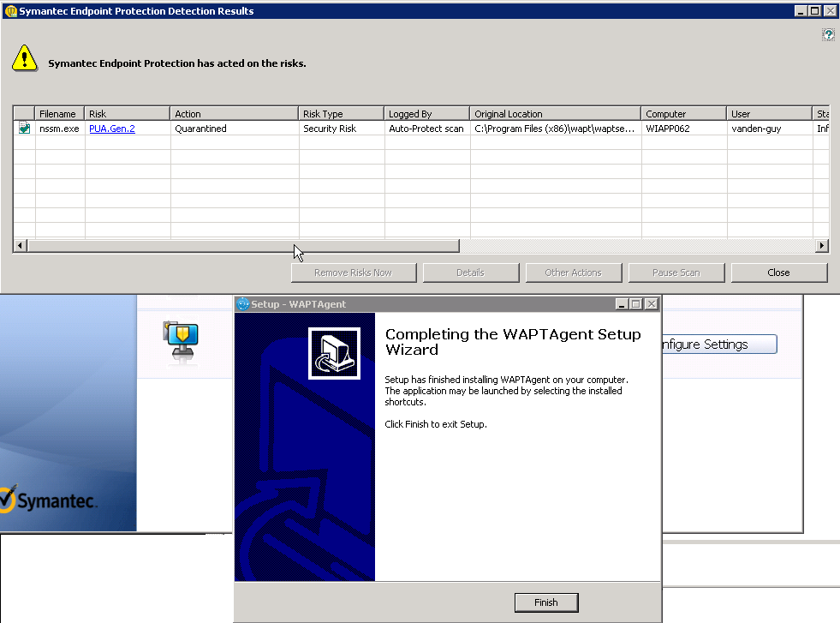Click Close in Detection Results dialog
840x623 pixels.
779,273
